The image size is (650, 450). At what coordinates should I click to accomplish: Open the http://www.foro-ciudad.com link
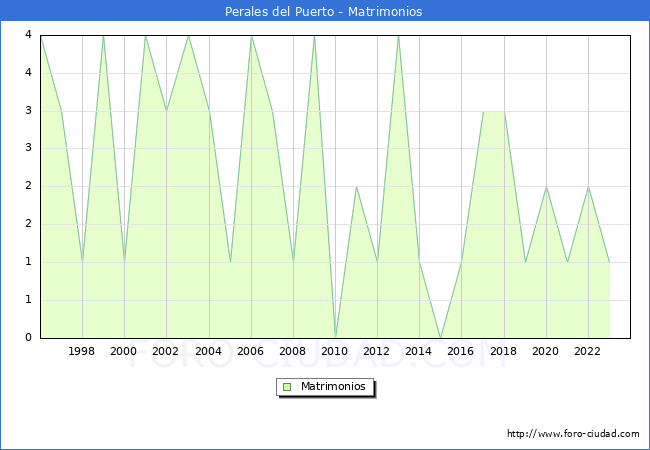(x=573, y=434)
